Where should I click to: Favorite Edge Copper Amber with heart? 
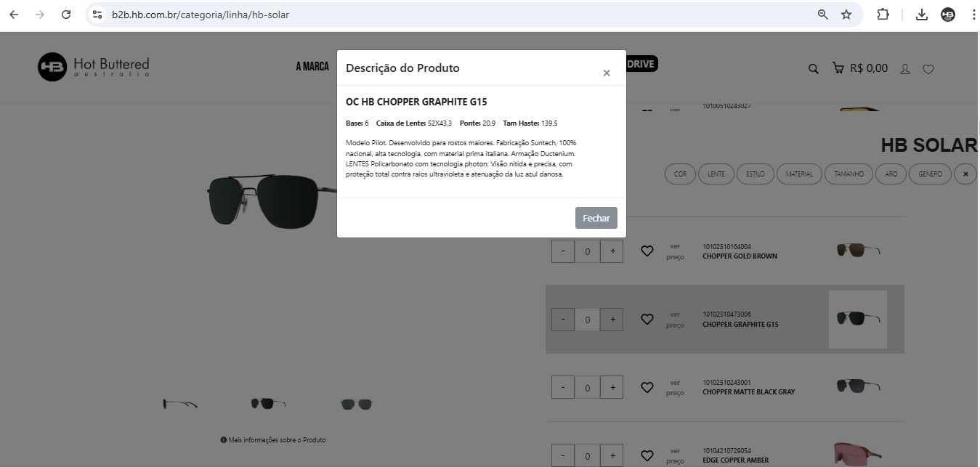(647, 455)
